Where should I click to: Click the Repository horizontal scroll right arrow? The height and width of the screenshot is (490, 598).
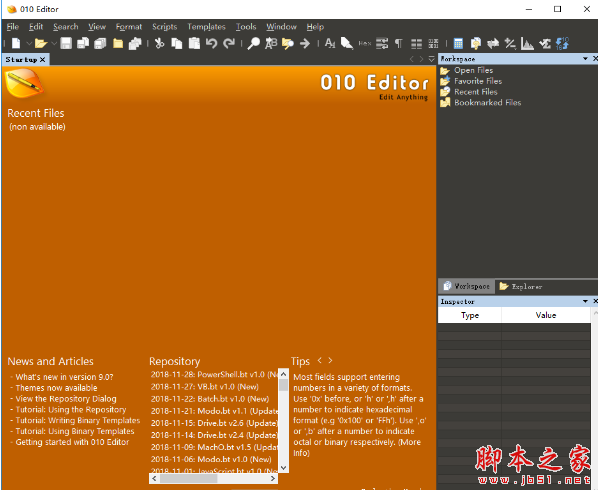273,478
